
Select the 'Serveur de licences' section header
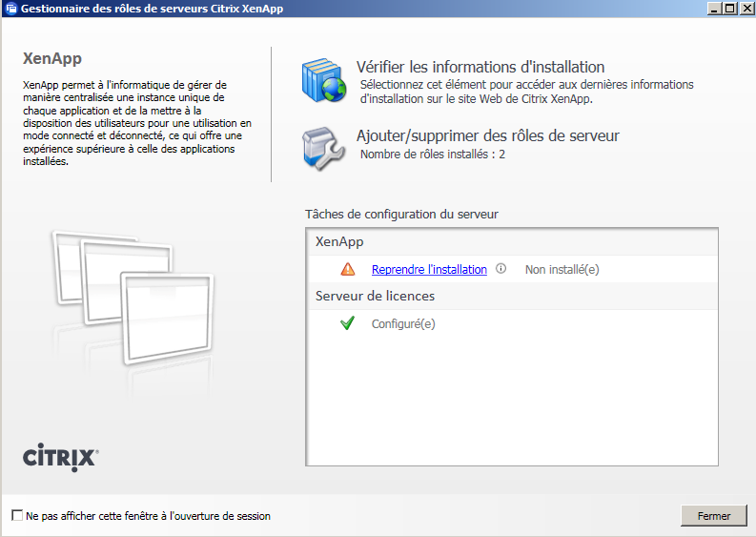[x=375, y=297]
